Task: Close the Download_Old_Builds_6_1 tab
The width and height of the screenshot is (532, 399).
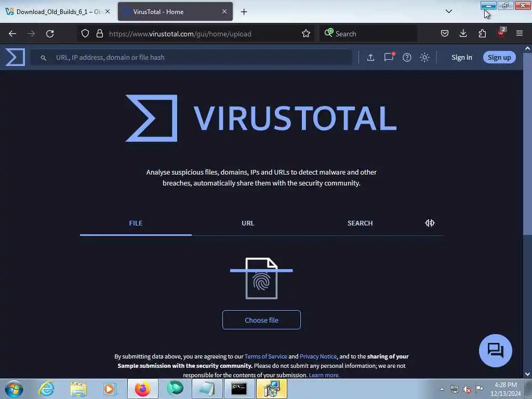Action: 108,11
